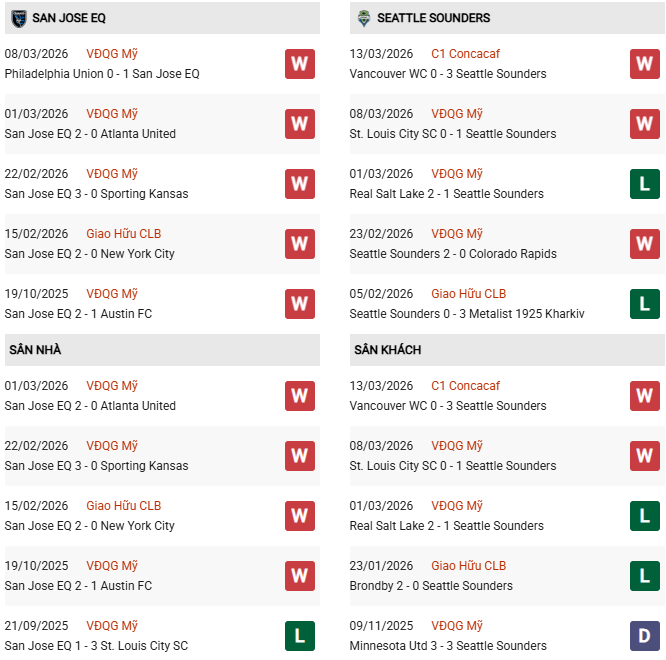Click L badge for the Brondby match

click(x=644, y=576)
